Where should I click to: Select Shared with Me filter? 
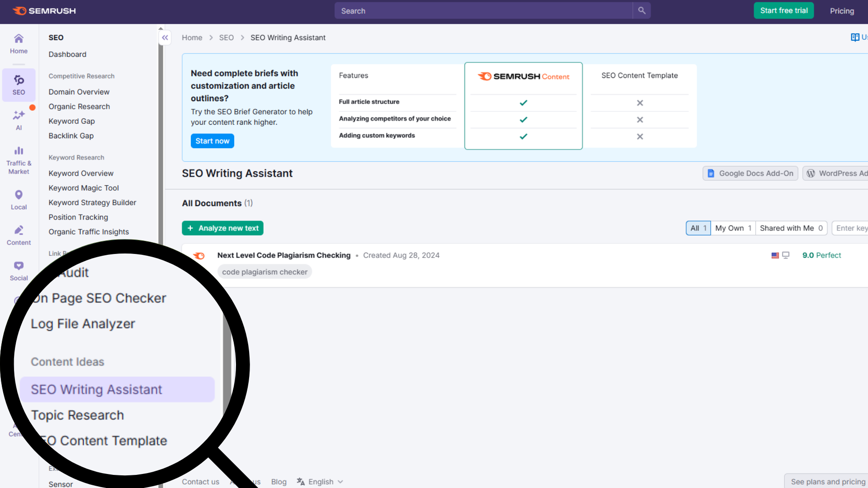[x=791, y=228]
